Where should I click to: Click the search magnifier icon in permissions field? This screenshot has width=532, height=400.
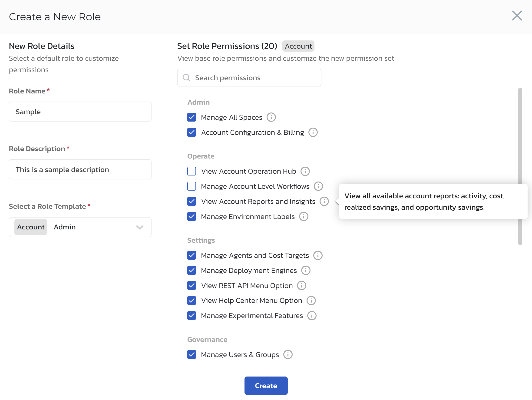(186, 78)
